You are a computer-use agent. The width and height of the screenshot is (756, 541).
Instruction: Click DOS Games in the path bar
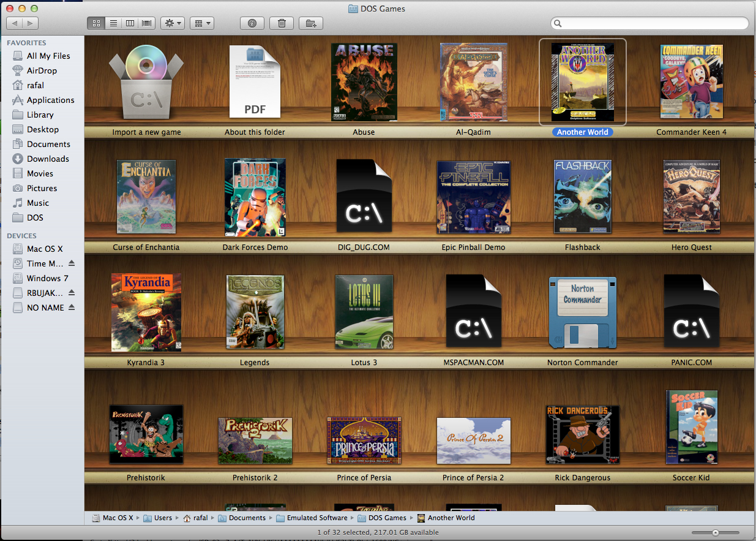coord(383,518)
